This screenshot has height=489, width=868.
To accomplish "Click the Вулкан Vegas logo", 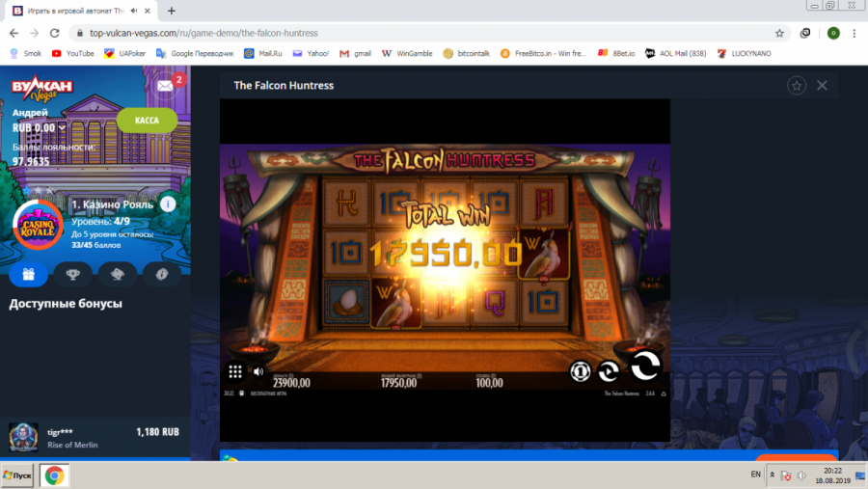I will (42, 90).
